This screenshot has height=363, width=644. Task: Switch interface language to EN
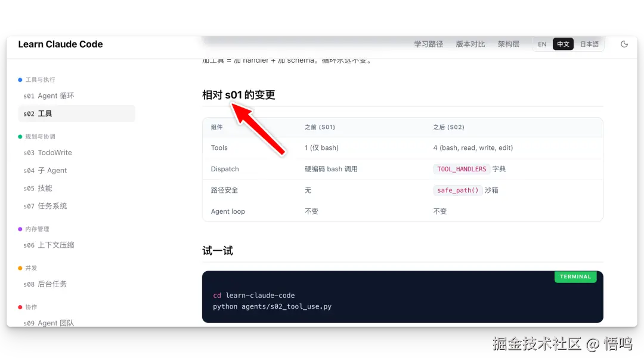coord(542,44)
